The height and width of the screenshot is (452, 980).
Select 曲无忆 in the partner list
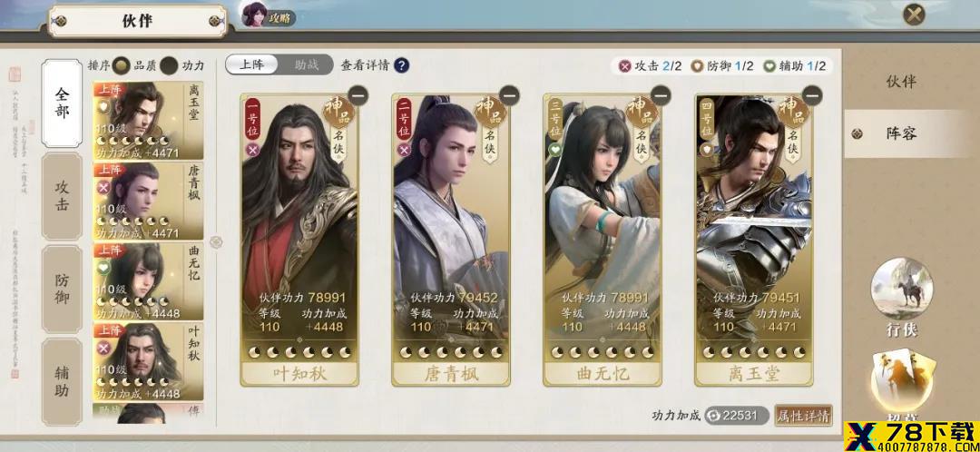148,280
